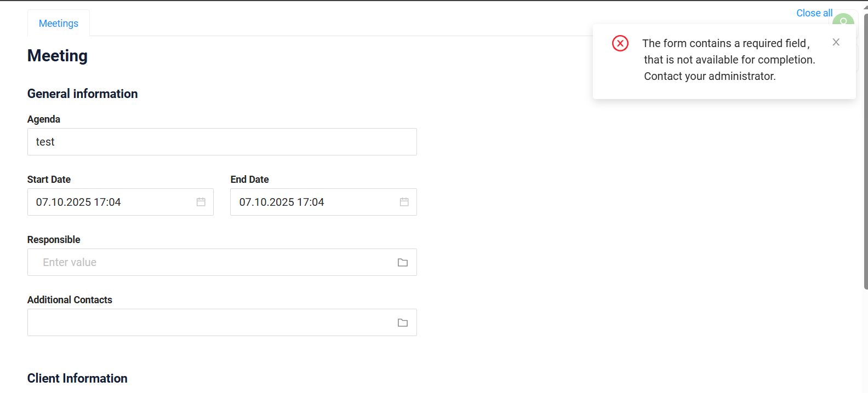The height and width of the screenshot is (393, 868).
Task: Click the Responsible "Enter value" field
Action: point(208,262)
